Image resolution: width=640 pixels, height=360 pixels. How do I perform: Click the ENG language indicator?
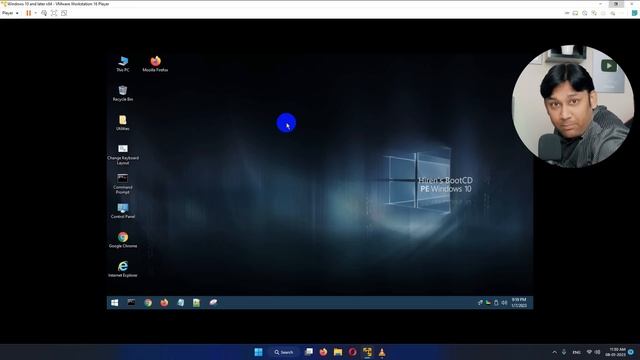pyautogui.click(x=577, y=352)
